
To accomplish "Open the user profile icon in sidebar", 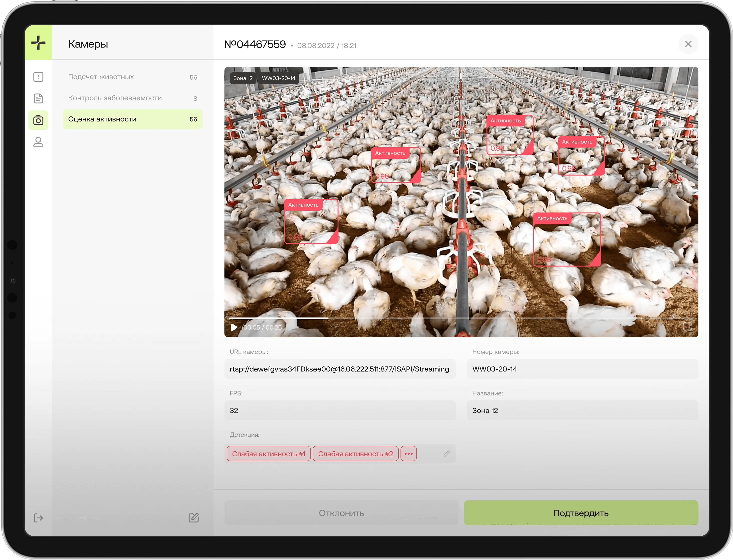I will click(38, 142).
